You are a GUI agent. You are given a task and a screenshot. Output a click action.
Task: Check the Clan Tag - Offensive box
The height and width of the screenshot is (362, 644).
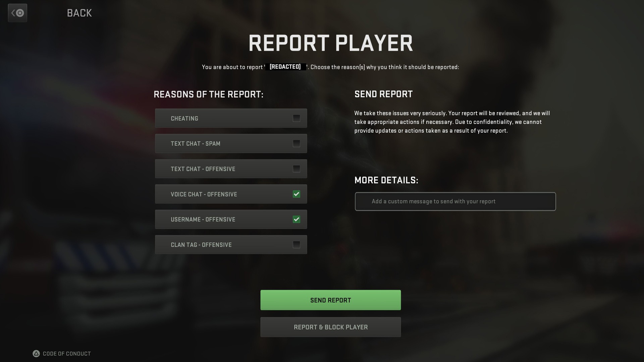pos(297,245)
